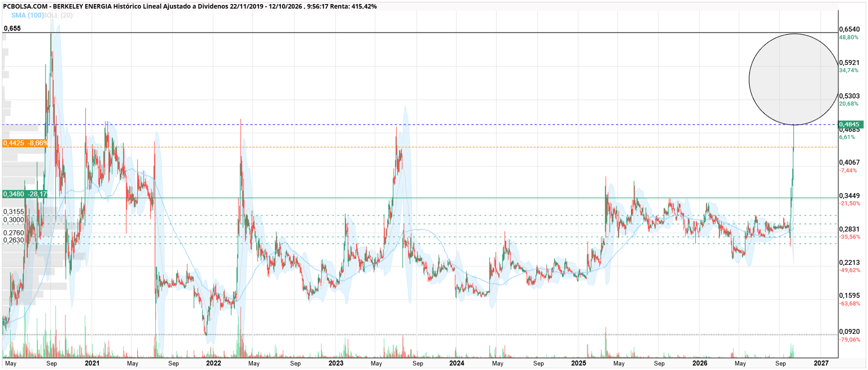This screenshot has width=868, height=370.
Task: Click the 0,2831 price axis value
Action: coord(849,229)
